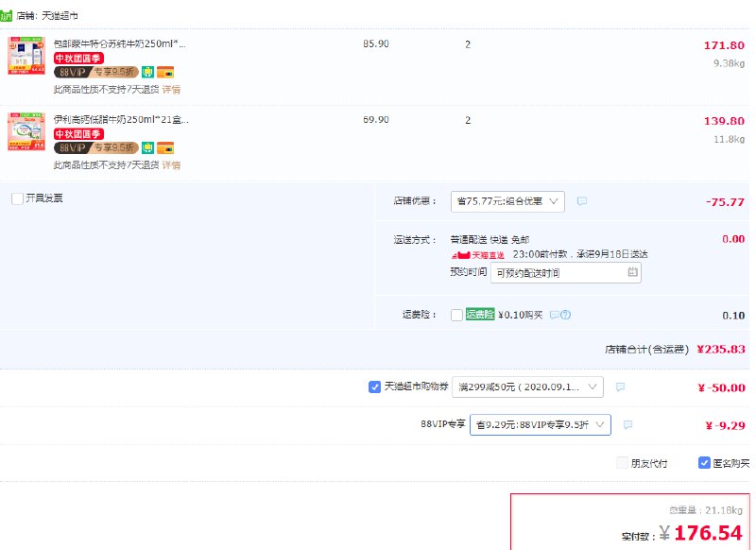The image size is (756, 550).
Task: Open the 伊利高钙低脂牛奶 product title
Action: click(121, 119)
